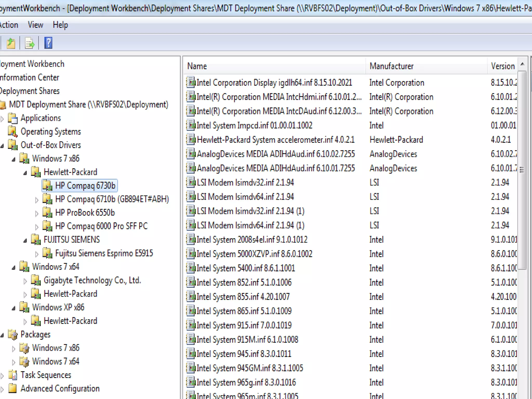Click the Out-of-Box Drivers folder icon

click(x=12, y=145)
